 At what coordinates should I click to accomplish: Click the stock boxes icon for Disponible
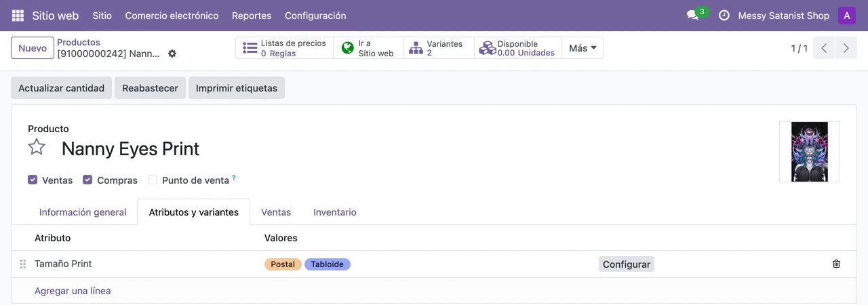(x=487, y=48)
